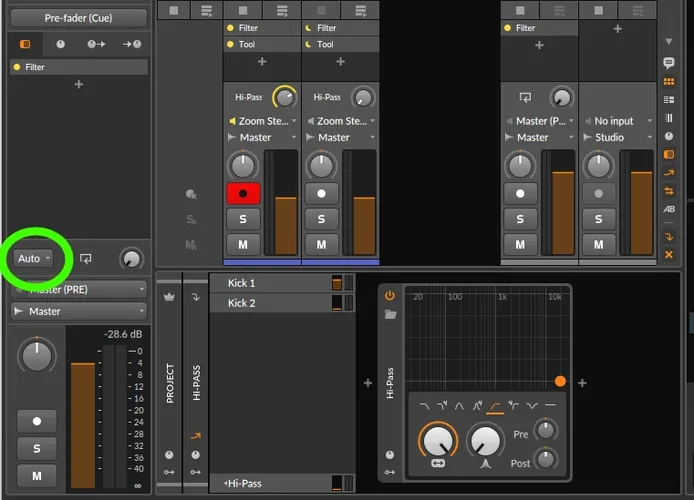The image size is (694, 500).
Task: Click the comment bubble icon in right sidebar
Action: (x=669, y=63)
